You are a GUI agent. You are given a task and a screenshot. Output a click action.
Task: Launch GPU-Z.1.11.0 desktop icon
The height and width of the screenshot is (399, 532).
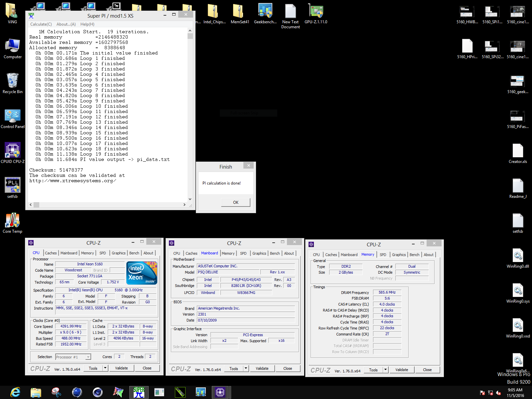[x=316, y=13]
